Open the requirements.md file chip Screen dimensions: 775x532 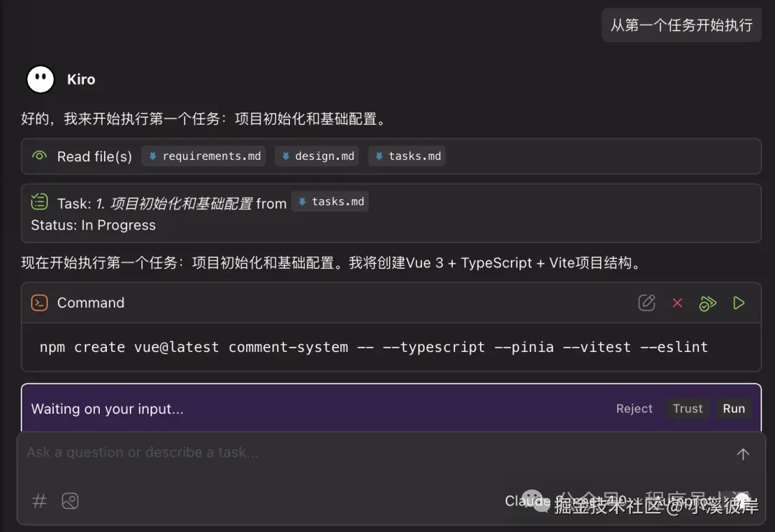(203, 156)
